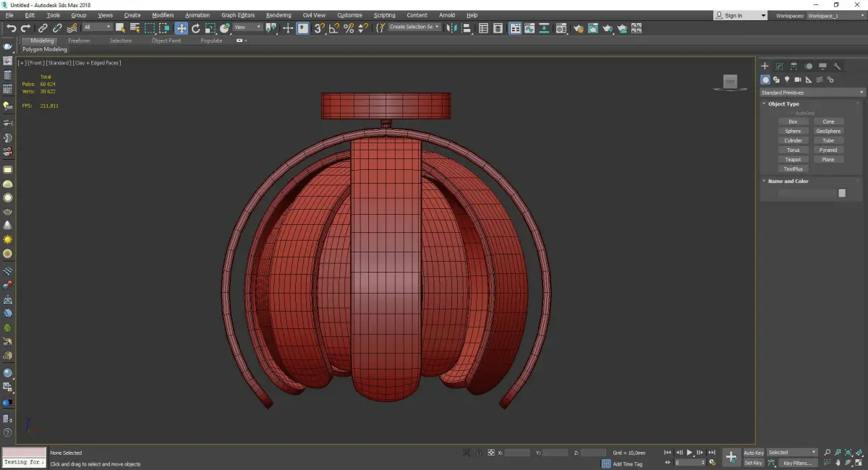The image size is (868, 470).
Task: Open the Material Editor icon
Action: point(562,28)
